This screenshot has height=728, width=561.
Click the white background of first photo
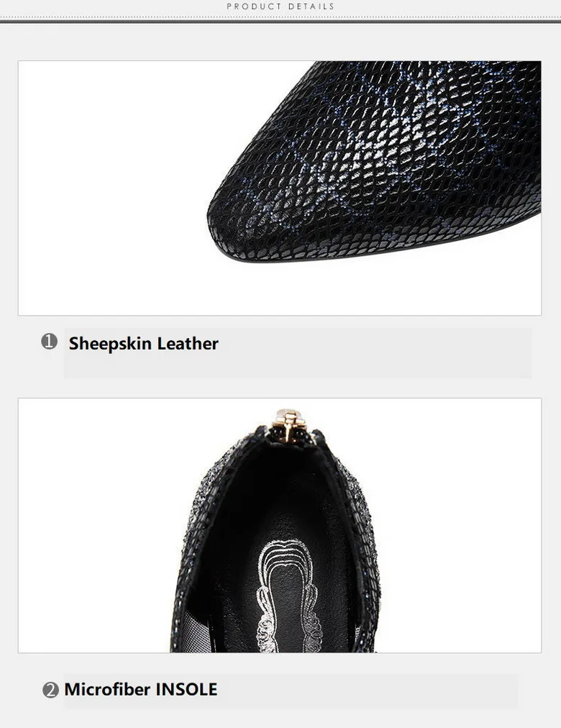pyautogui.click(x=106, y=186)
